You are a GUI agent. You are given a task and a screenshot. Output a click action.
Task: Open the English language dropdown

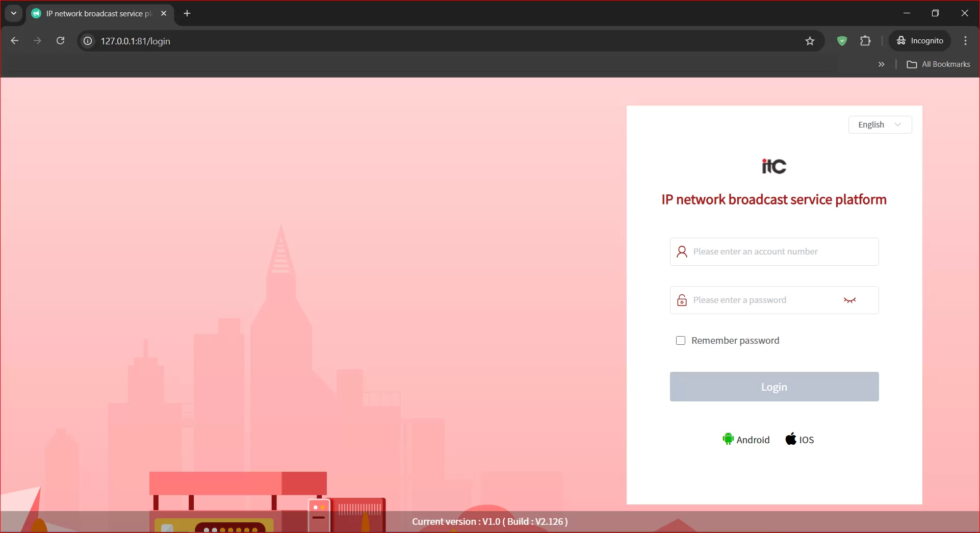(x=880, y=124)
